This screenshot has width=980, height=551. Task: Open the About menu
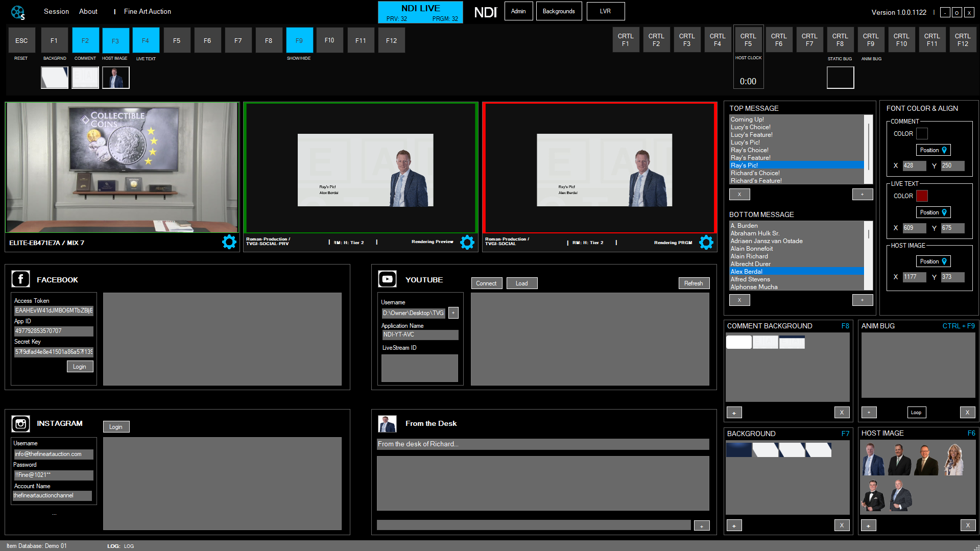(88, 11)
